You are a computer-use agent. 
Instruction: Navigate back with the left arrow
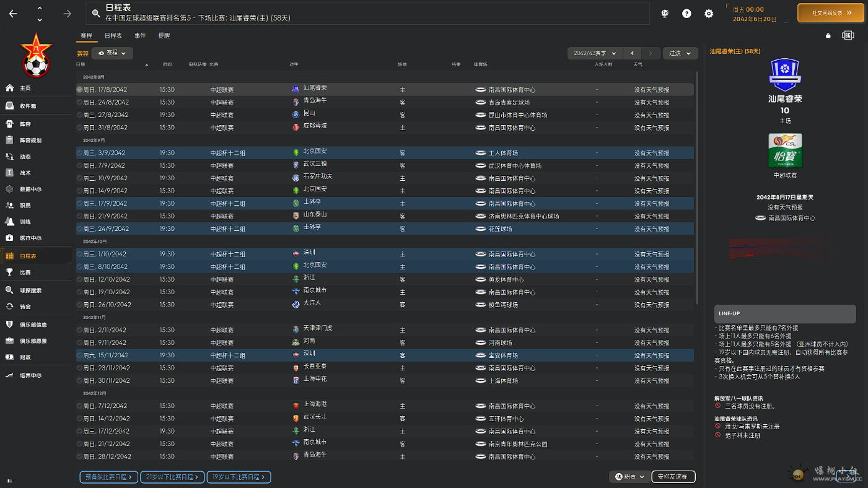tap(13, 14)
